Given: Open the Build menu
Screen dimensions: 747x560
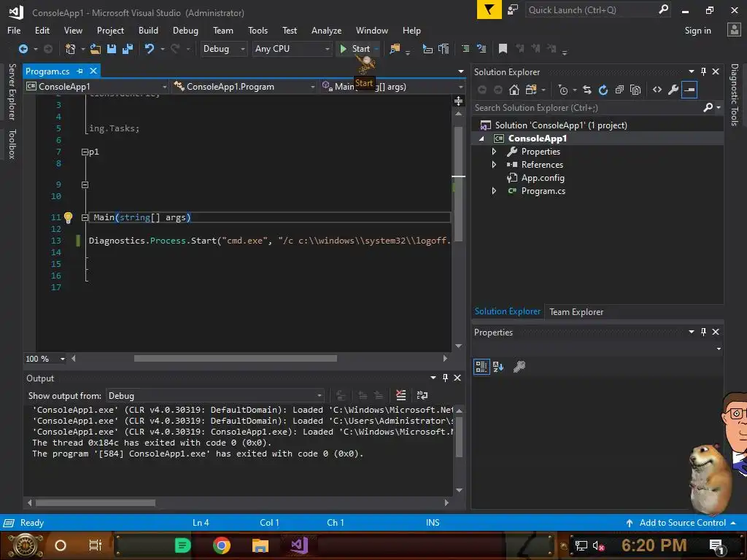Looking at the screenshot, I should point(148,31).
